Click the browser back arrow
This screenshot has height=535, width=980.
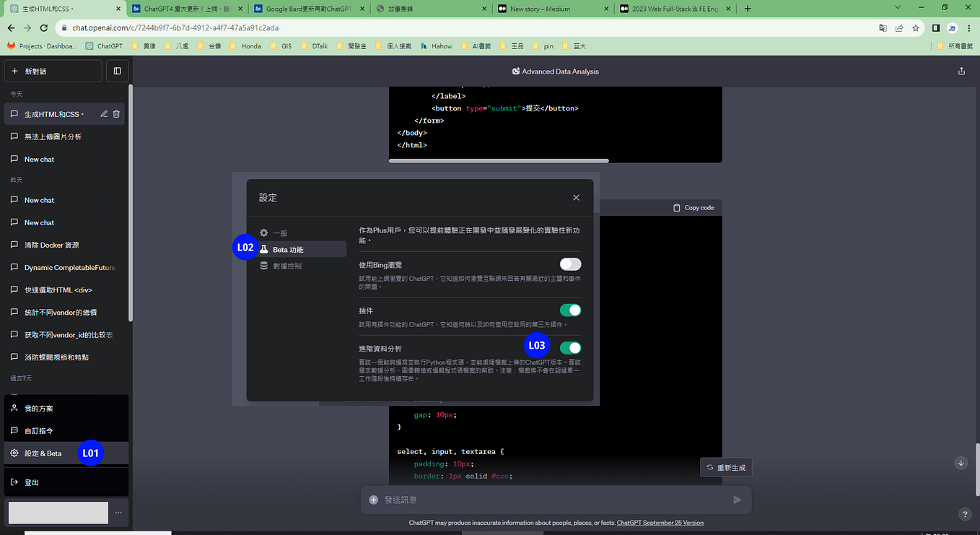[11, 27]
